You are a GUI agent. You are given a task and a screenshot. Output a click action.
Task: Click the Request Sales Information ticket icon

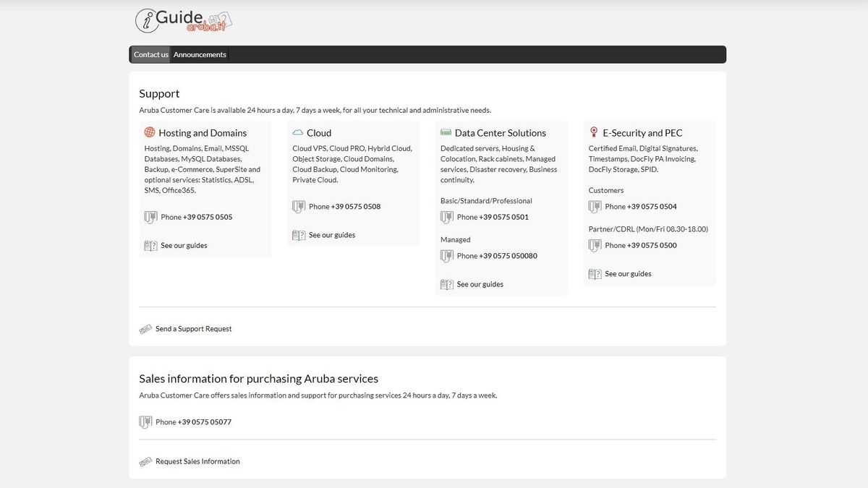coord(145,461)
